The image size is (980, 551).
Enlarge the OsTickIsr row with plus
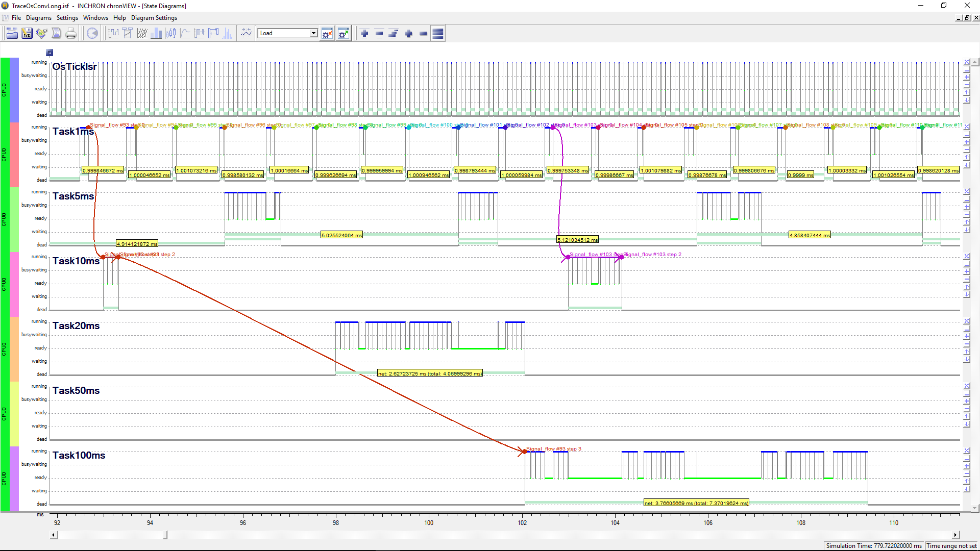[x=967, y=78]
